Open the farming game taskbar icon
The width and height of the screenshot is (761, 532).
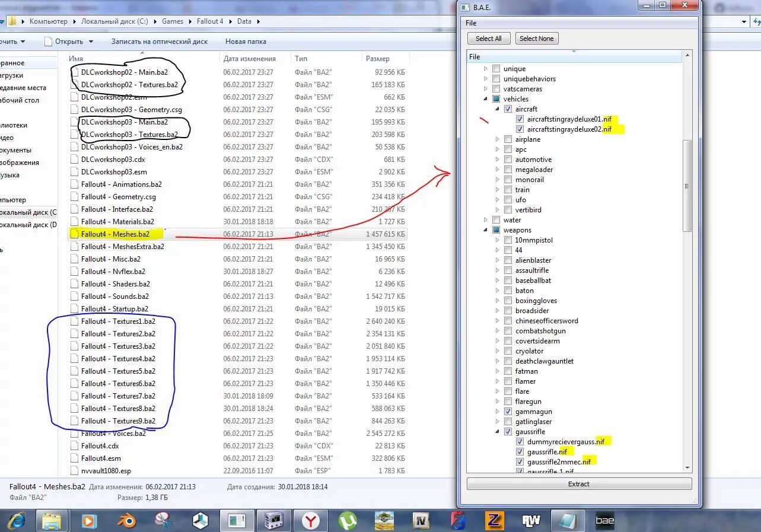385,521
